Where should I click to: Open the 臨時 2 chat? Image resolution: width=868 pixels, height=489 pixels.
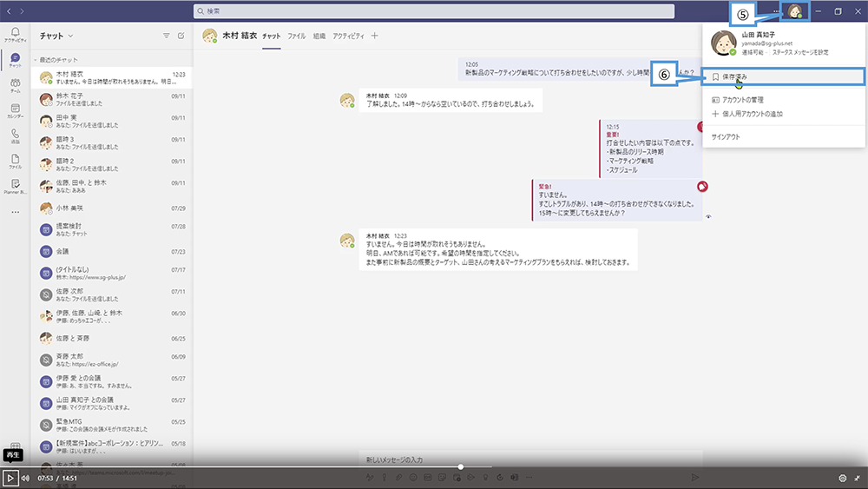point(112,164)
